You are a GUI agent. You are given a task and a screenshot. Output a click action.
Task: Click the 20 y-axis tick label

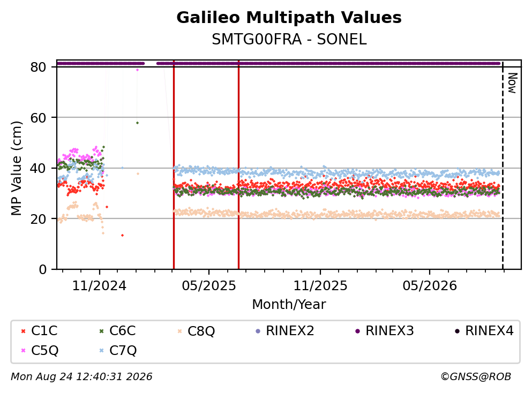pos(38,218)
